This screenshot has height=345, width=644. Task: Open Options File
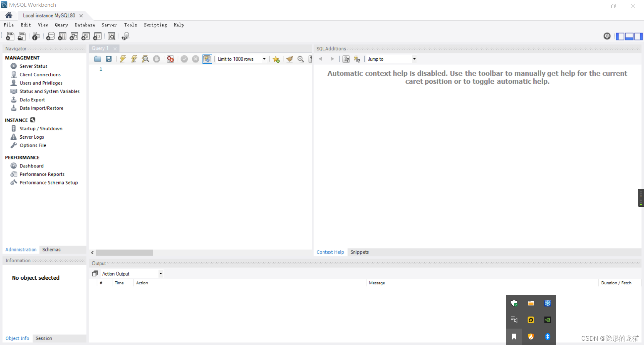click(33, 145)
